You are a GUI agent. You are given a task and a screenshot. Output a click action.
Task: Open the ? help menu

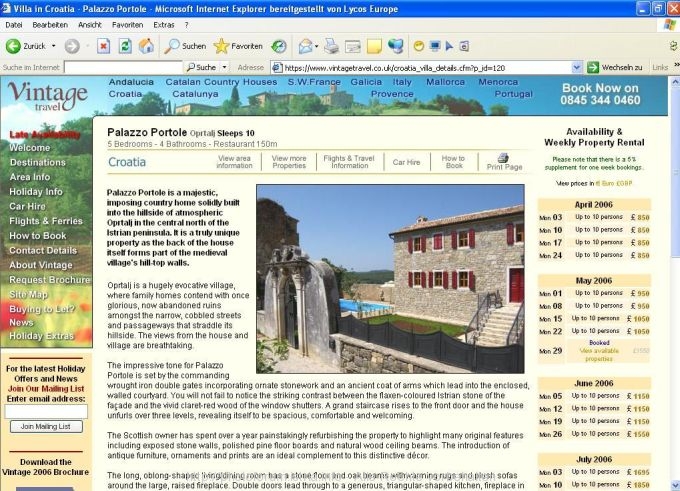186,25
